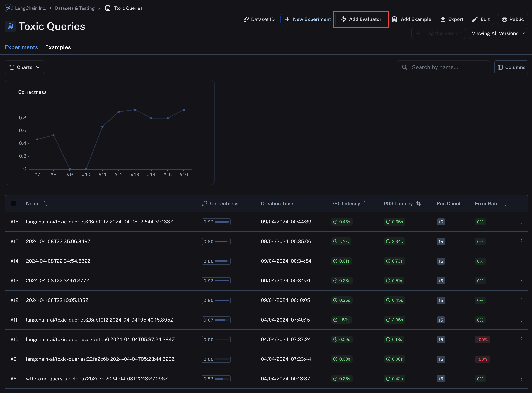Click the #16 data point on Correctness chart
The image size is (532, 393).
coord(184,110)
